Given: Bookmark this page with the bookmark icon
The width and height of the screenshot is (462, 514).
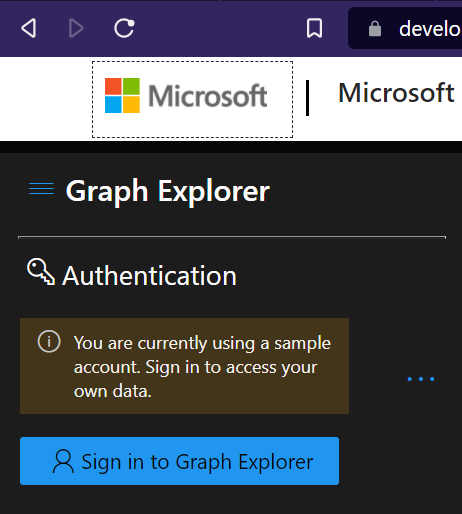Looking at the screenshot, I should pyautogui.click(x=314, y=28).
